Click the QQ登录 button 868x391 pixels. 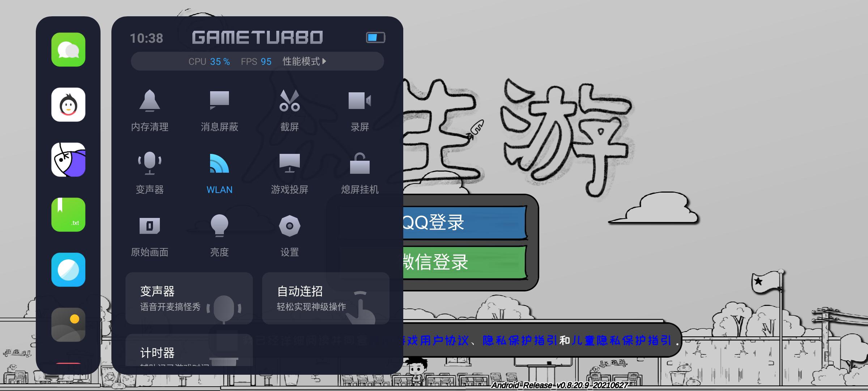[x=464, y=222]
